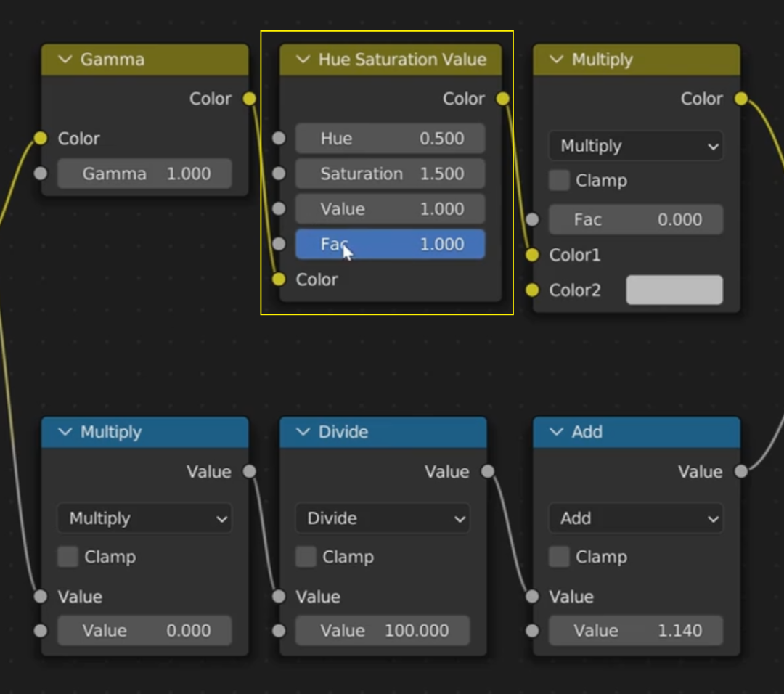784x694 pixels.
Task: Collapse the Add node using its chevron
Action: [557, 432]
